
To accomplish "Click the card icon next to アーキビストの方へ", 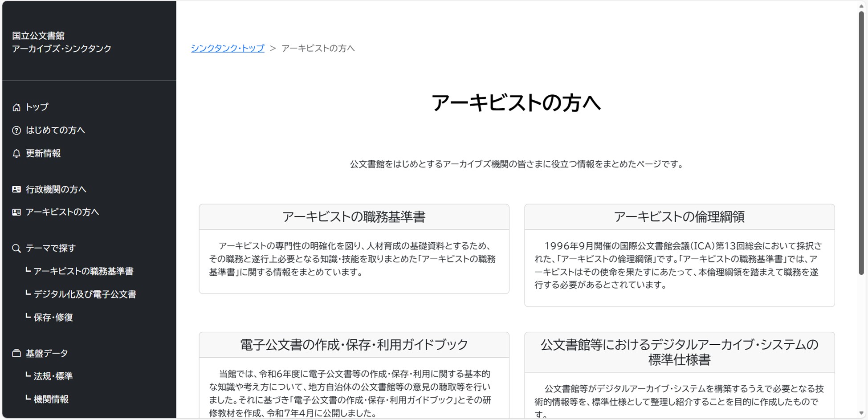I will click(x=16, y=212).
